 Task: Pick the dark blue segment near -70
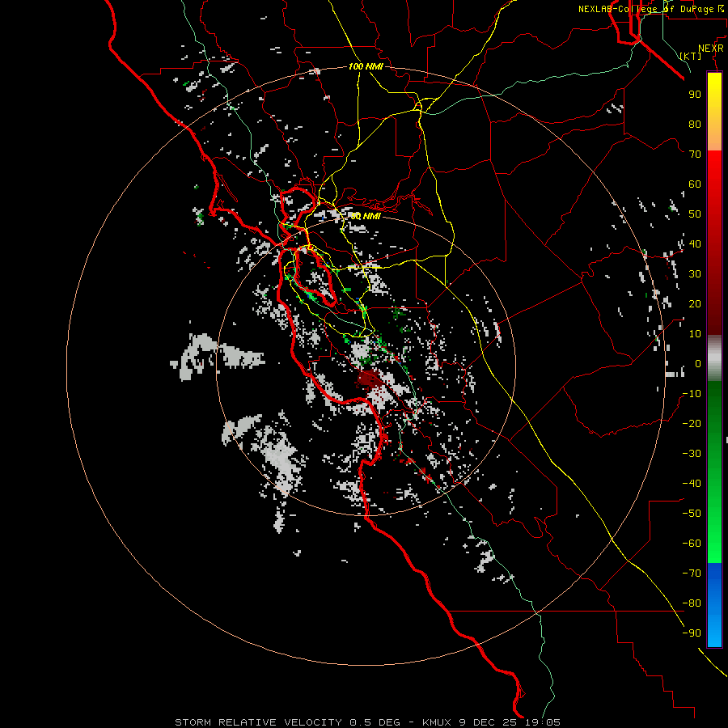[714, 575]
